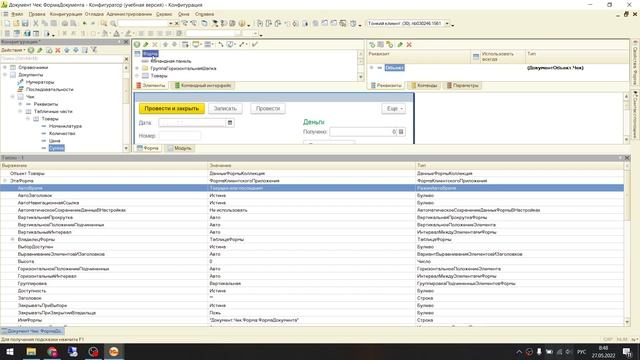Click Move Down arrow in form elements toolbar
Screen dimensions: 640x360
click(x=174, y=44)
